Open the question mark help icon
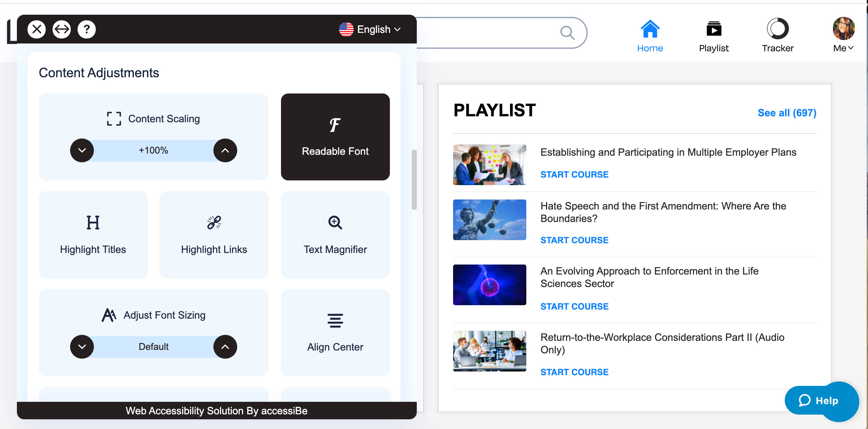Screen dimensions: 868x429 pyautogui.click(x=87, y=29)
